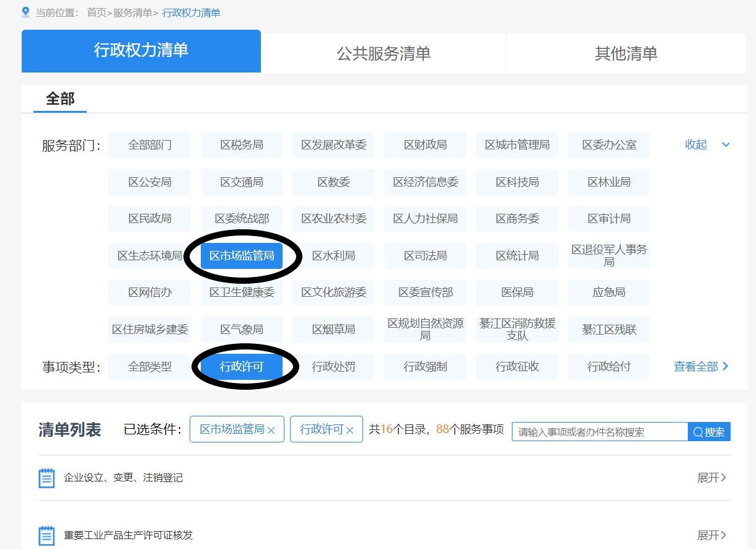Open 服务清单 breadcrumb link
The height and width of the screenshot is (549, 756).
pos(132,12)
